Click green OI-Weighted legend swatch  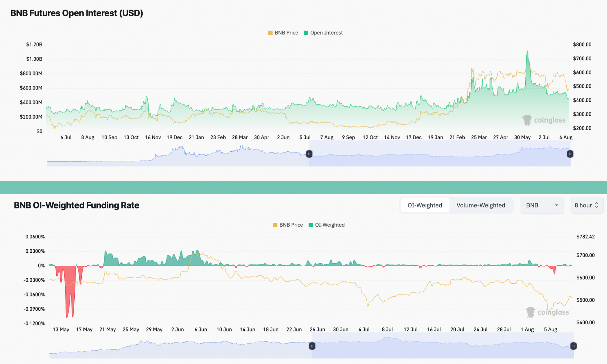click(x=311, y=225)
